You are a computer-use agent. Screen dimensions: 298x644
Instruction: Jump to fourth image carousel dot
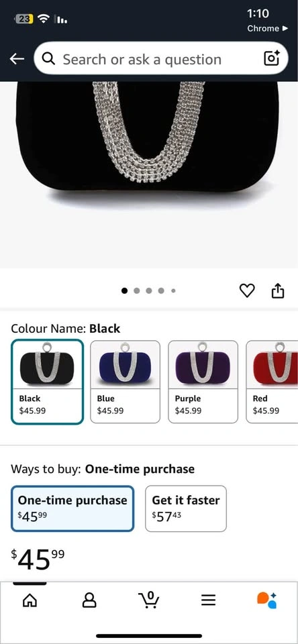161,290
